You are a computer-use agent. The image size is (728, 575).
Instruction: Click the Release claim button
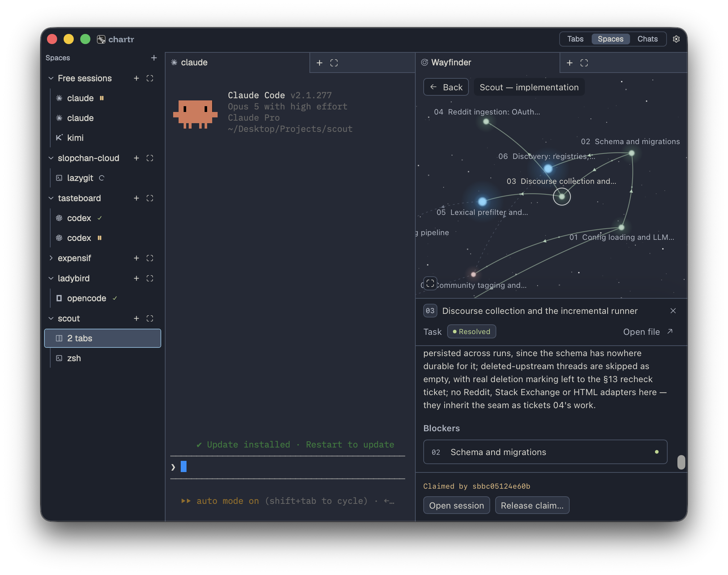532,505
